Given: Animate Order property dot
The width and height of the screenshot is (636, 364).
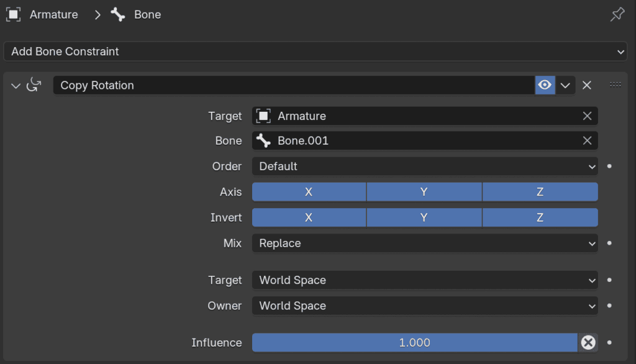Looking at the screenshot, I should point(609,166).
